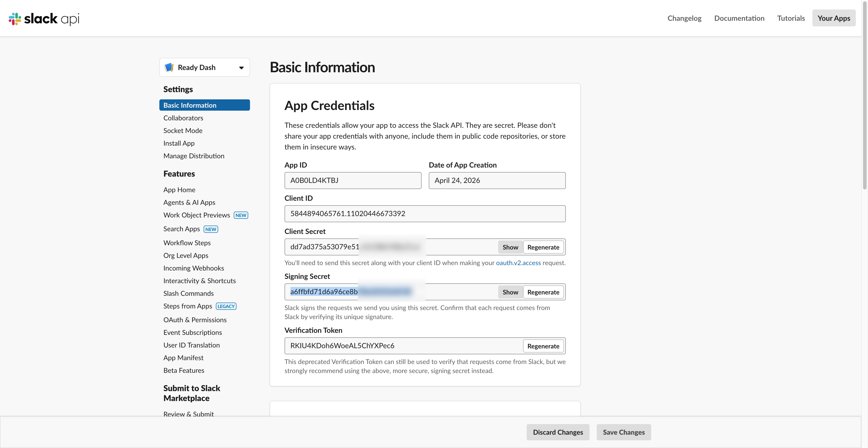Open Workflow Steps
This screenshot has width=868, height=448.
pyautogui.click(x=187, y=243)
